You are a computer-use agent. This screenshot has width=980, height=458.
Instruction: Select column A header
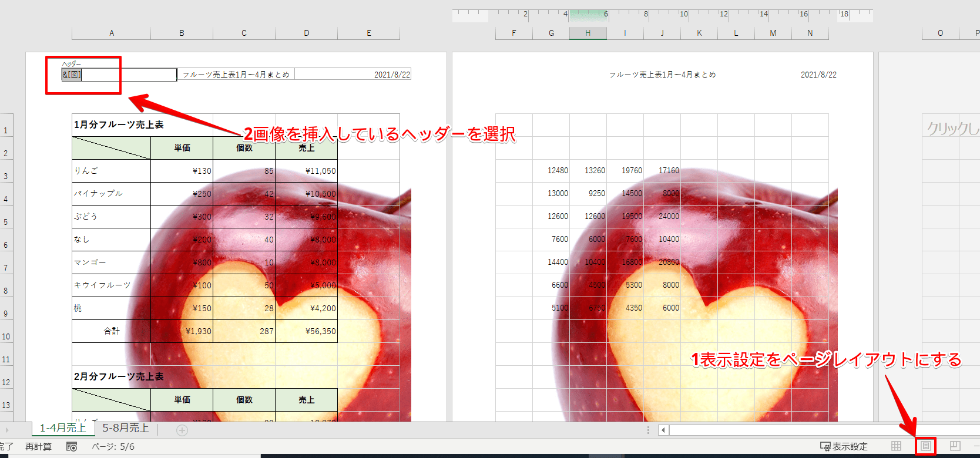pyautogui.click(x=112, y=33)
